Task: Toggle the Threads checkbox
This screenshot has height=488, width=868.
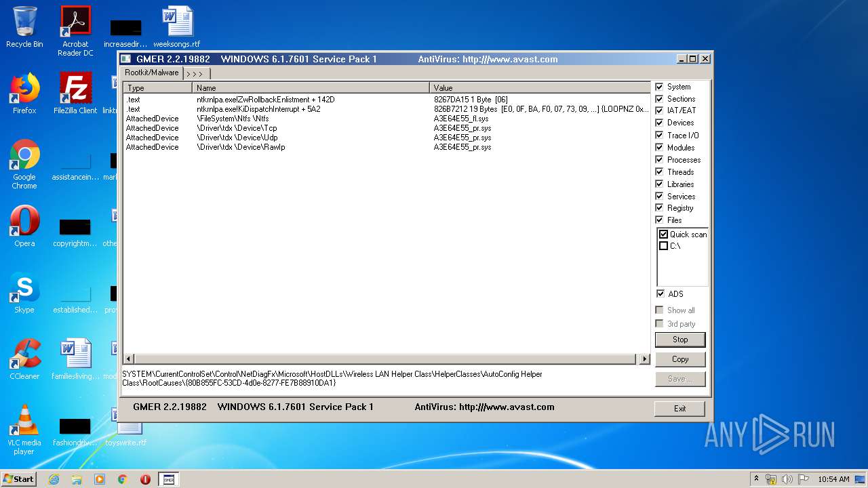Action: pos(659,171)
